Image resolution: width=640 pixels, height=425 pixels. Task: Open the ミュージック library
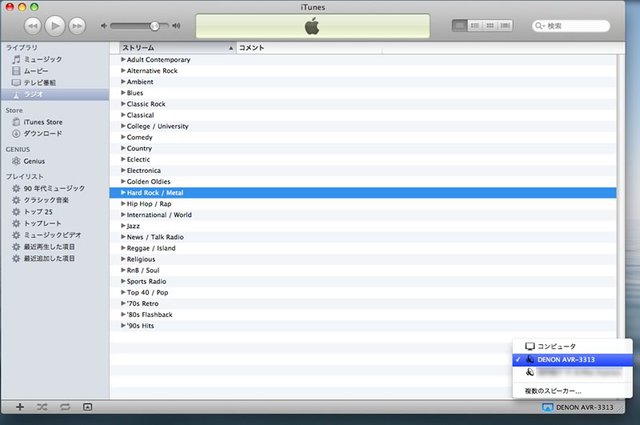click(x=55, y=59)
